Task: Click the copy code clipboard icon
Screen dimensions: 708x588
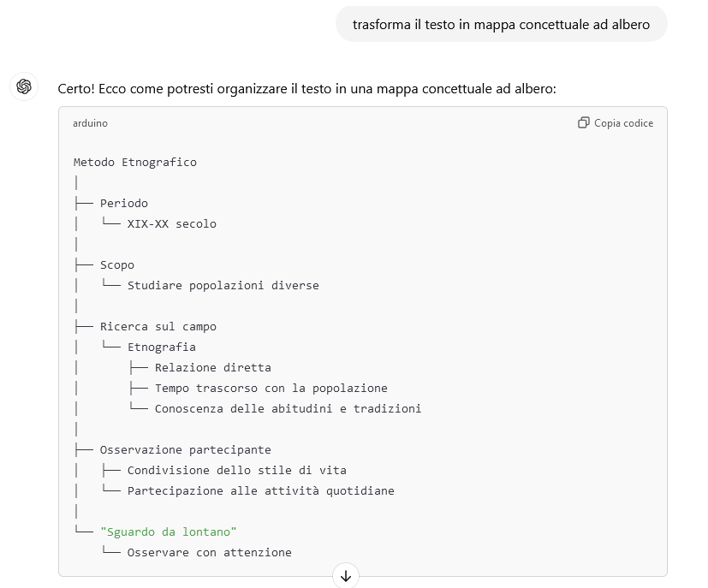Action: click(x=583, y=122)
